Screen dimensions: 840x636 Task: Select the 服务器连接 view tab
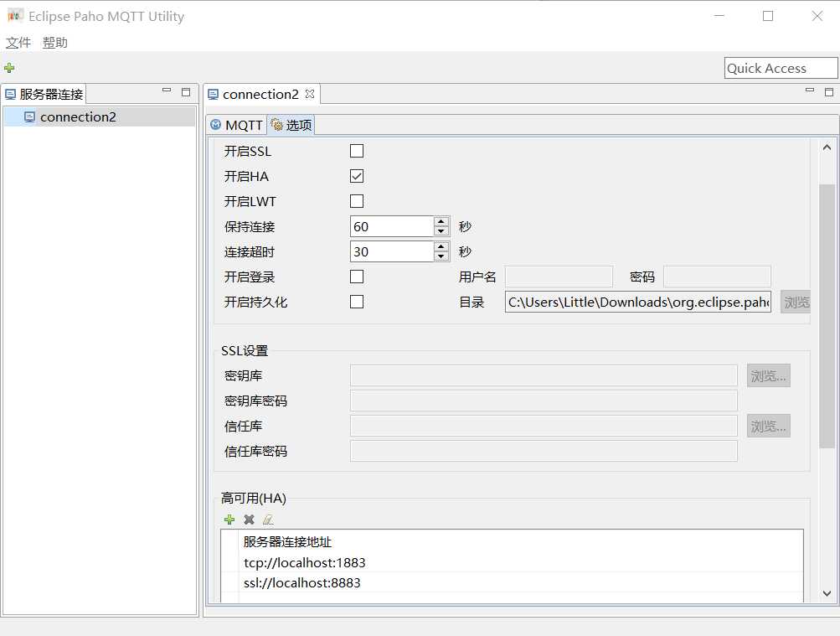(44, 95)
